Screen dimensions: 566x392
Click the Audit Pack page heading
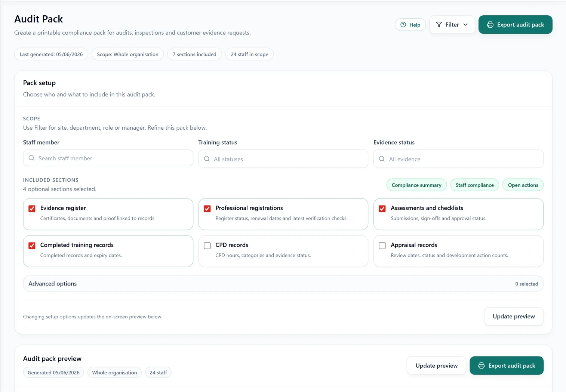click(x=39, y=19)
